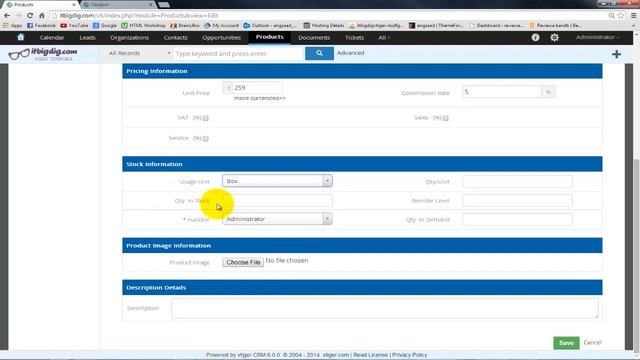The image size is (640, 360).
Task: Open the Organizations module
Action: click(129, 37)
